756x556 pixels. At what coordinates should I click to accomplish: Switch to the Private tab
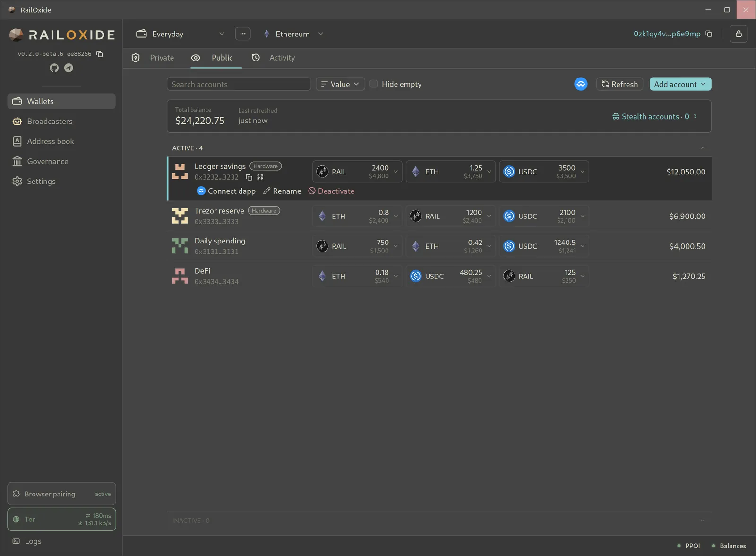(x=153, y=58)
